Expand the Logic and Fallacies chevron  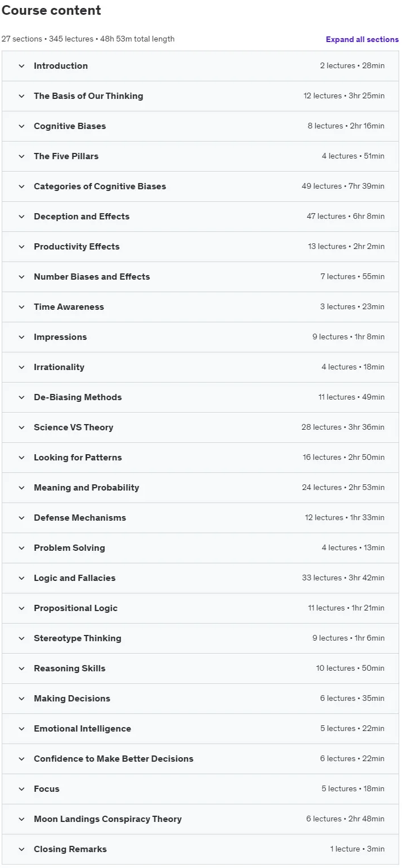click(22, 578)
